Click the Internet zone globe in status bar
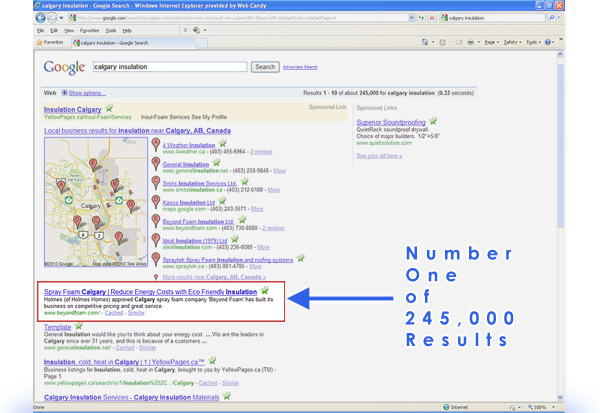Image resolution: width=600 pixels, height=413 pixels. (x=446, y=407)
